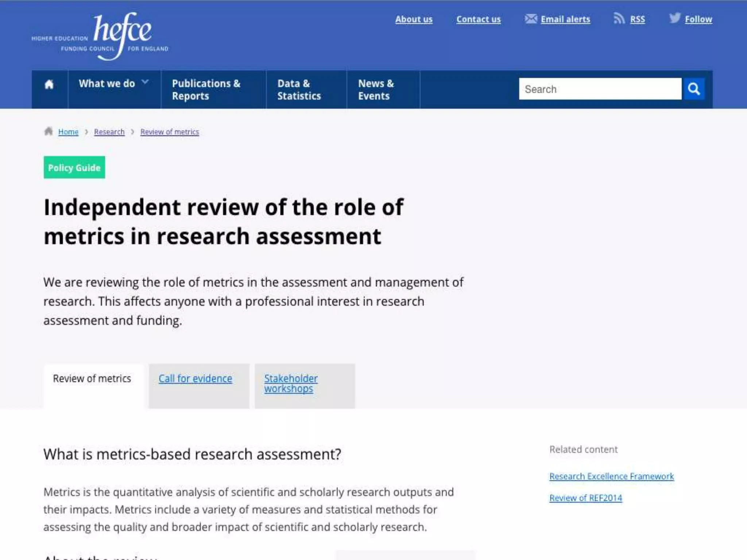Click the home icon in navigation bar
The image size is (747, 560).
[49, 85]
